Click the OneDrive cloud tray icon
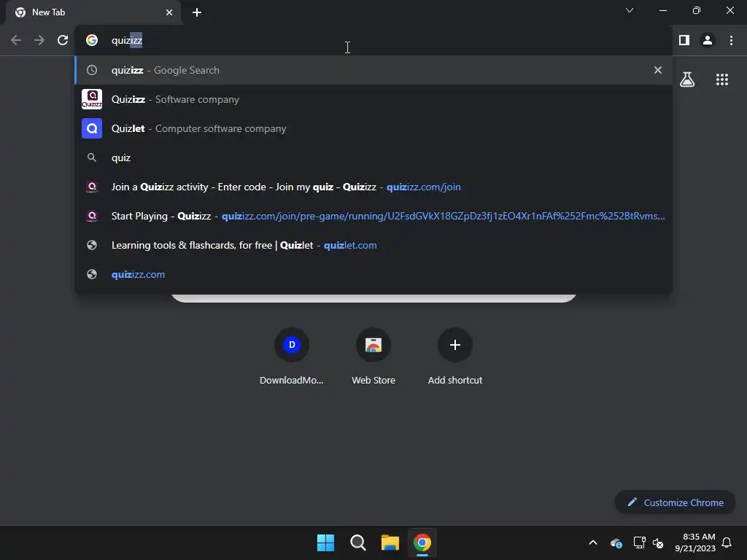Screen dimensions: 747x560 [616, 542]
